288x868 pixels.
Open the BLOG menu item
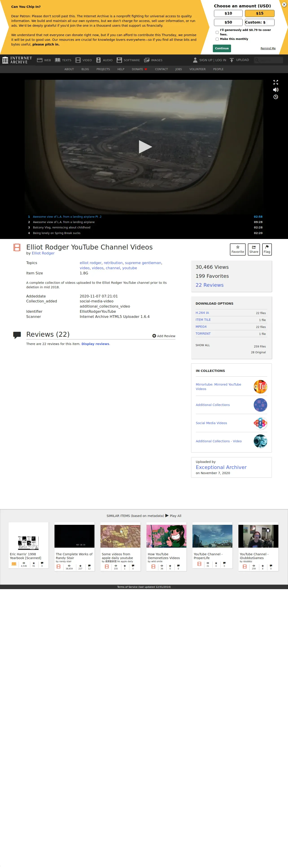(85, 69)
